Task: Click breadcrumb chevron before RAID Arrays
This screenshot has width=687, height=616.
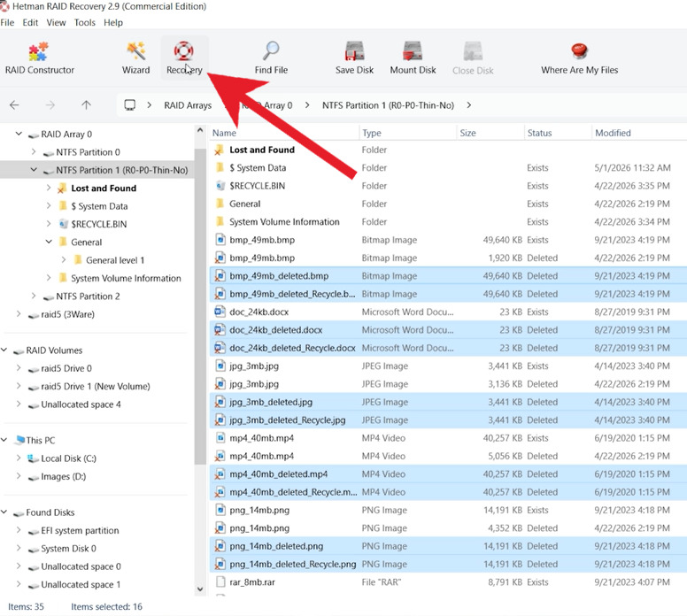Action: [x=150, y=105]
